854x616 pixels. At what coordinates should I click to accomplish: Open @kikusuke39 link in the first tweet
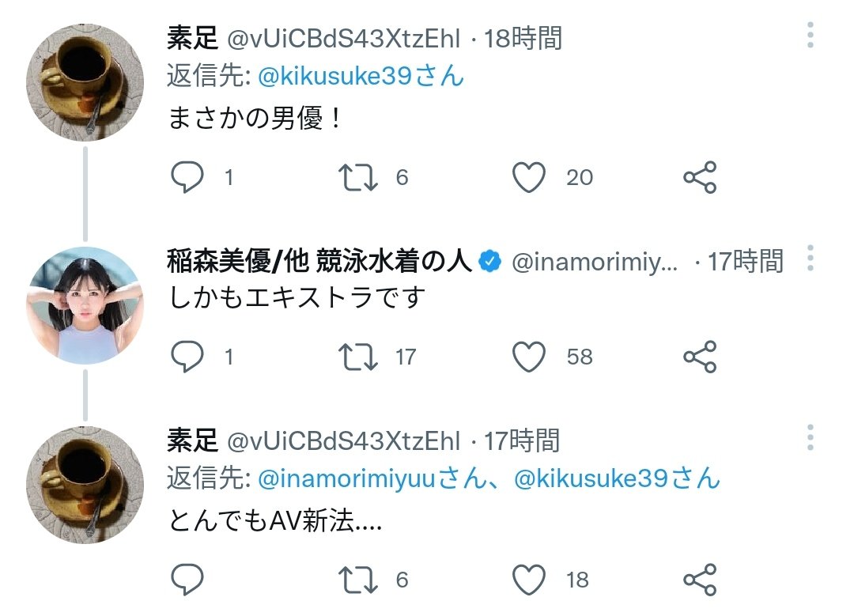(x=361, y=76)
